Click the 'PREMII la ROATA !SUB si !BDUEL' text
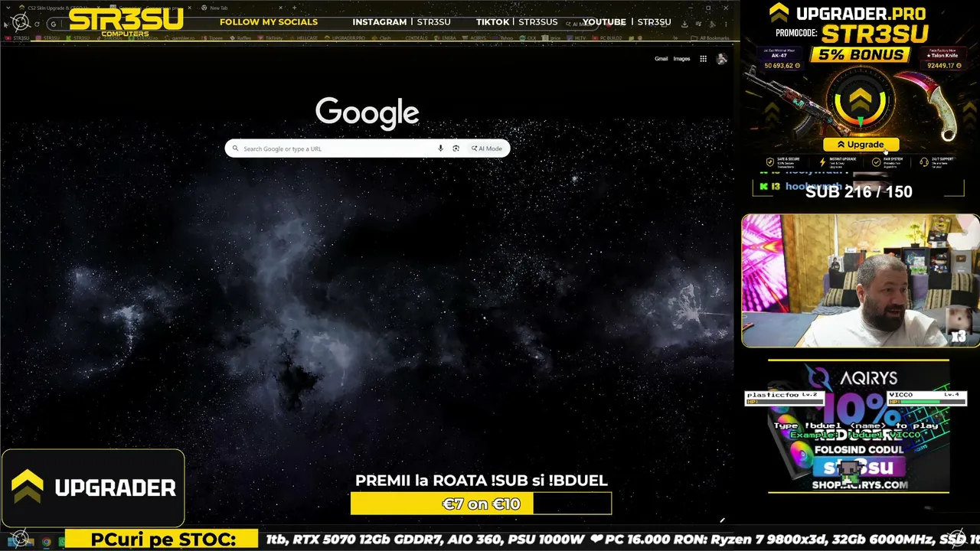 pyautogui.click(x=481, y=481)
